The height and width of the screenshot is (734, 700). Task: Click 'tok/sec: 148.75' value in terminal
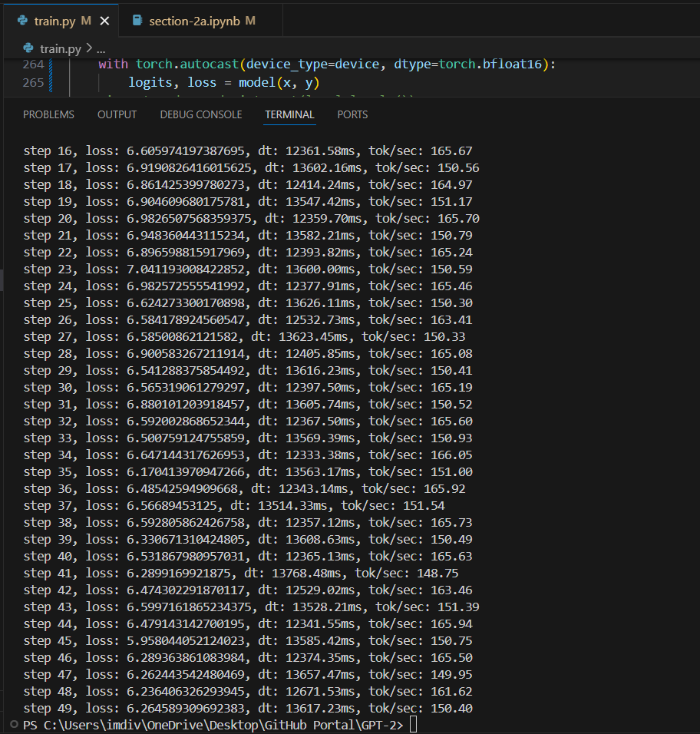[407, 573]
